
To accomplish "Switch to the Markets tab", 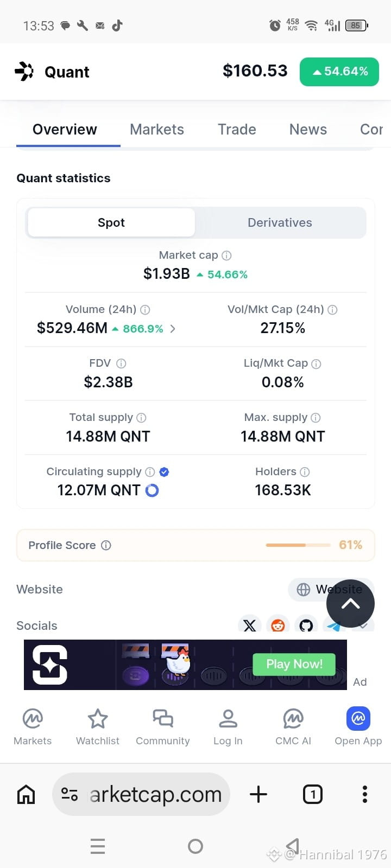I will [x=157, y=130].
